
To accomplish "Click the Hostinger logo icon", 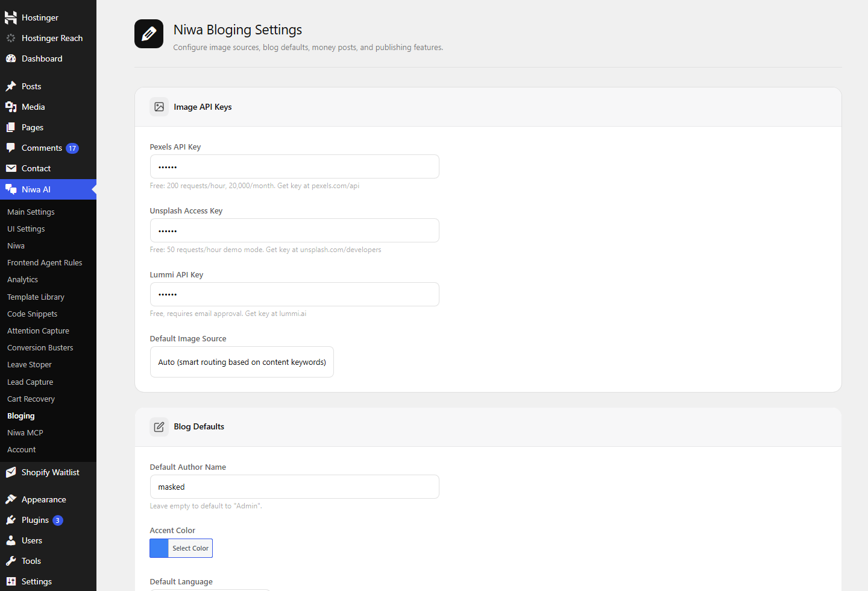I will pos(11,17).
